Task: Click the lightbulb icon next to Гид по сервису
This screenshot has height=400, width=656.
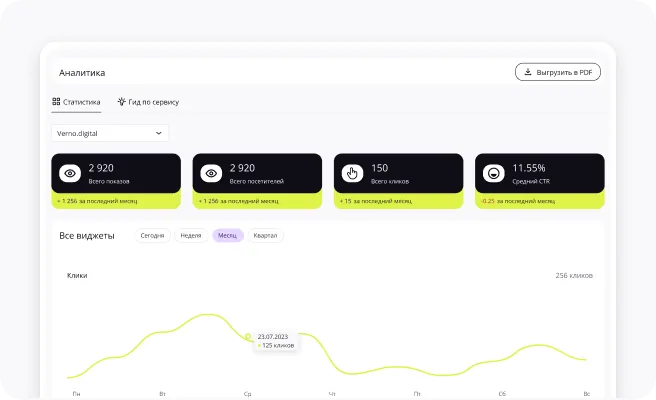Action: (121, 101)
